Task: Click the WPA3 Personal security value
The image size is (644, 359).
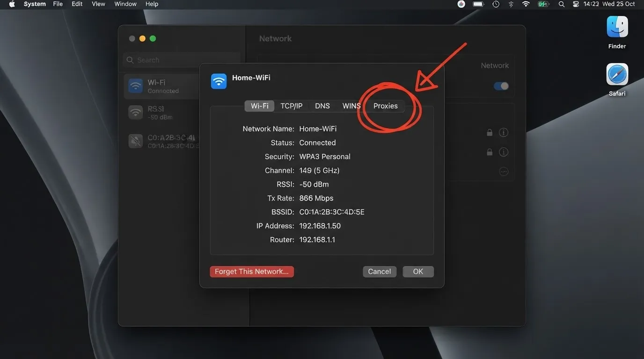Action: coord(325,157)
